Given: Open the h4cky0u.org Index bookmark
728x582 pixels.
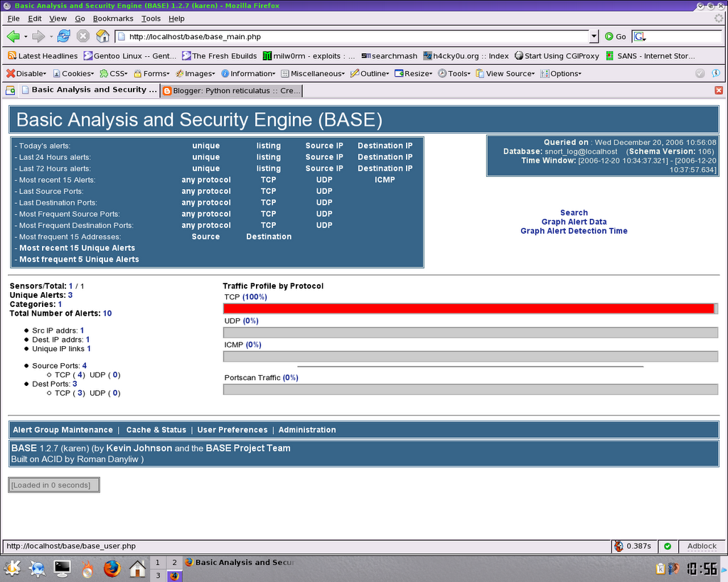Looking at the screenshot, I should (x=466, y=56).
